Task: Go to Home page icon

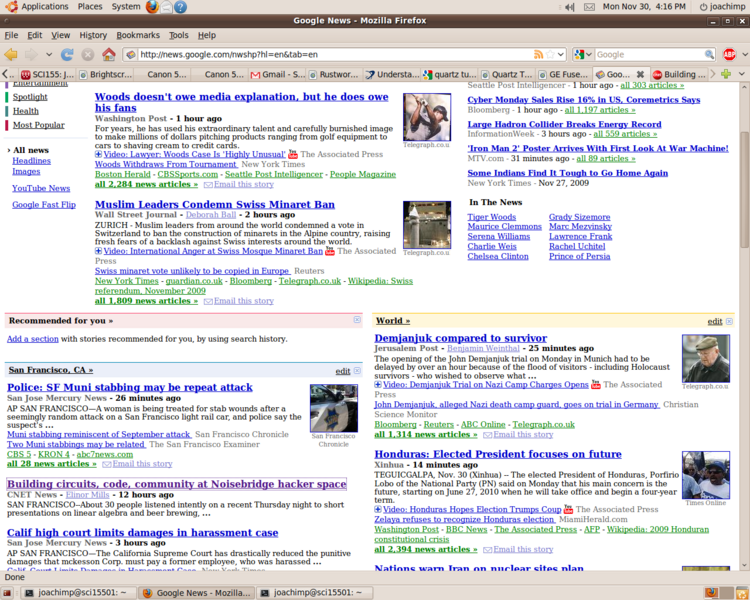Action: tap(109, 55)
